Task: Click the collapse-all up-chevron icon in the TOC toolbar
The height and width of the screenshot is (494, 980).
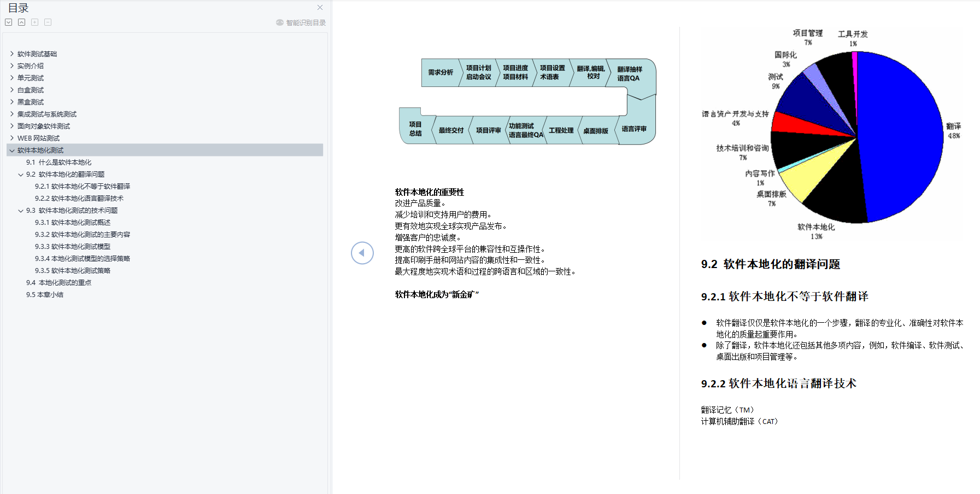Action: (21, 22)
